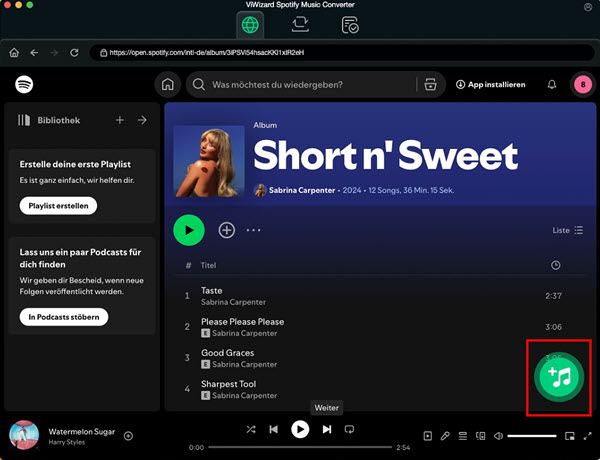The width and height of the screenshot is (600, 460).
Task: Open the globe web browser tab
Action: coord(250,25)
